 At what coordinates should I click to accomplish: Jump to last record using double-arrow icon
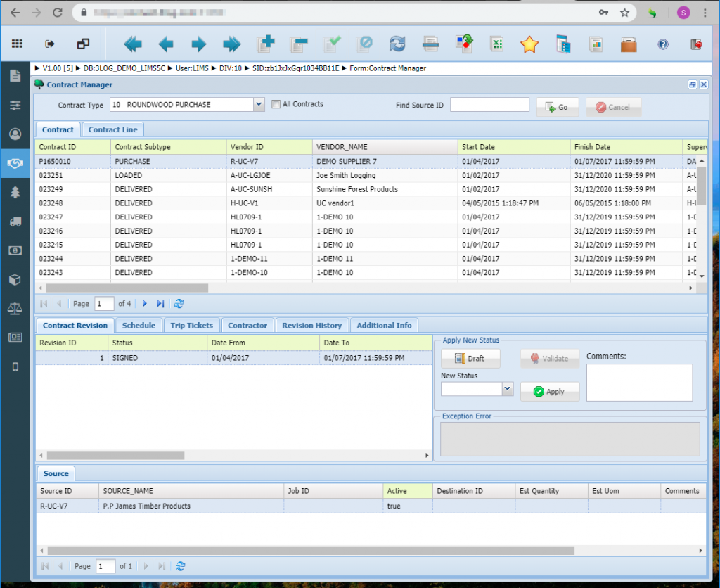click(x=231, y=44)
